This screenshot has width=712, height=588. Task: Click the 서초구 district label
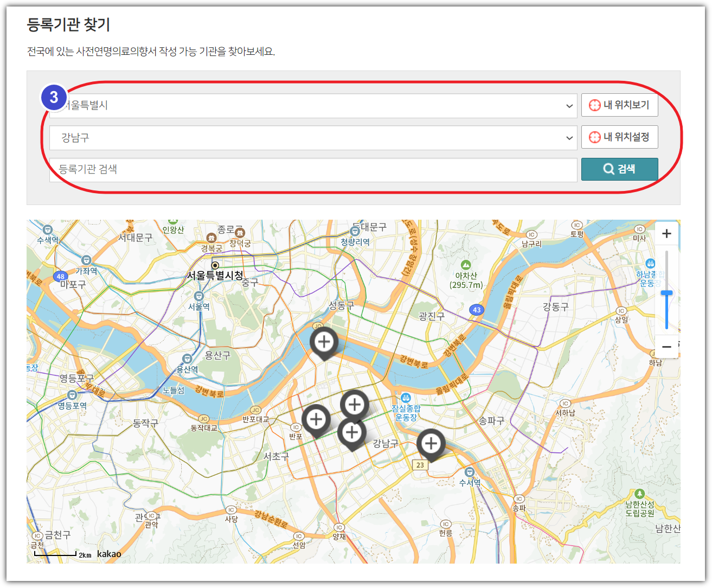tap(277, 457)
